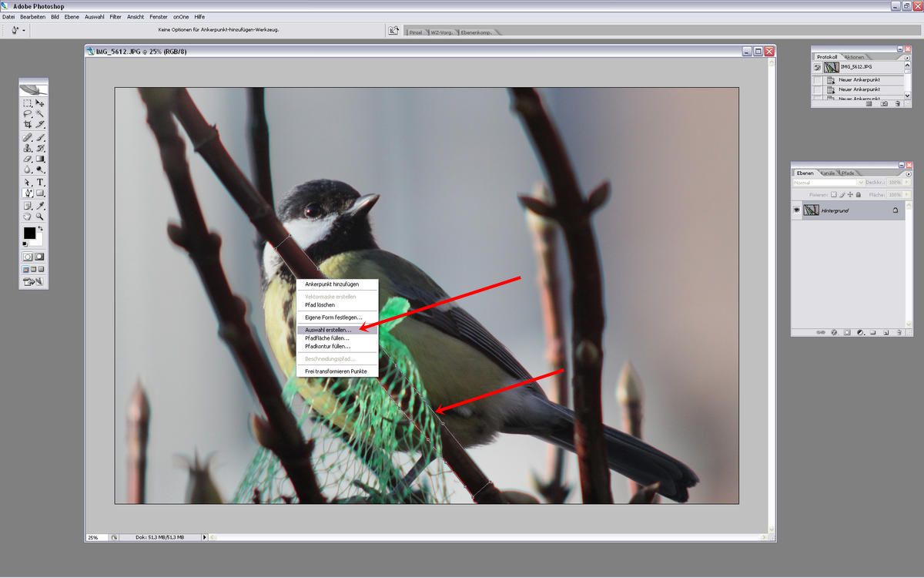Viewport: 924px width, 578px height.
Task: Select the Slice tool
Action: point(41,123)
